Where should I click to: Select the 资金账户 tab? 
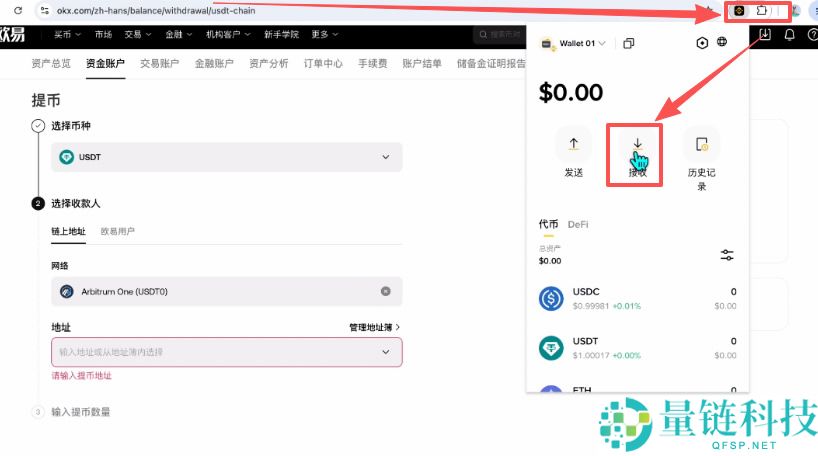click(x=105, y=64)
